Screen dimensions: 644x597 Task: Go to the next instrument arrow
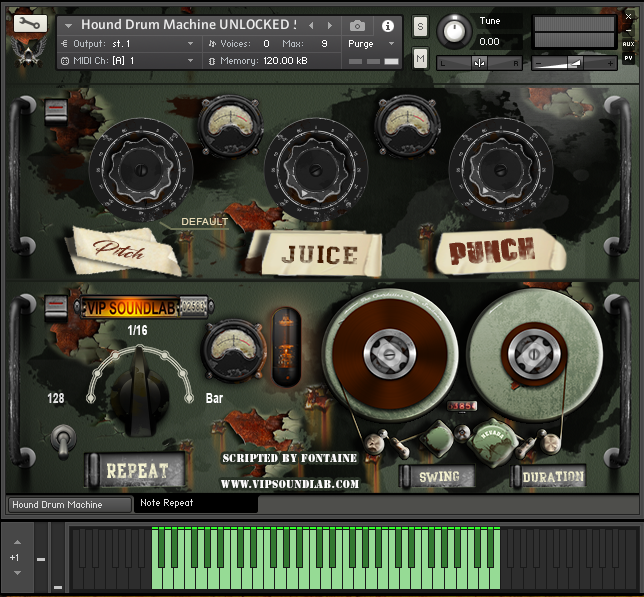point(329,25)
